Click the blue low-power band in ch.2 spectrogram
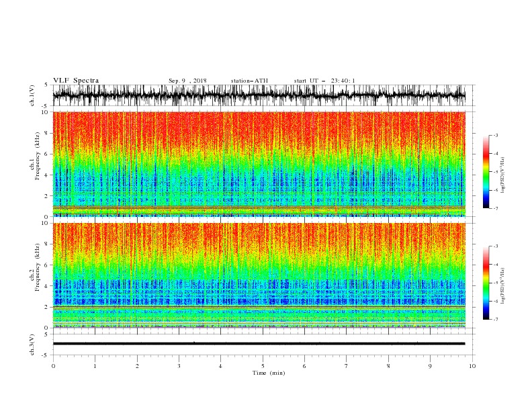The width and height of the screenshot is (532, 411). tap(259, 292)
